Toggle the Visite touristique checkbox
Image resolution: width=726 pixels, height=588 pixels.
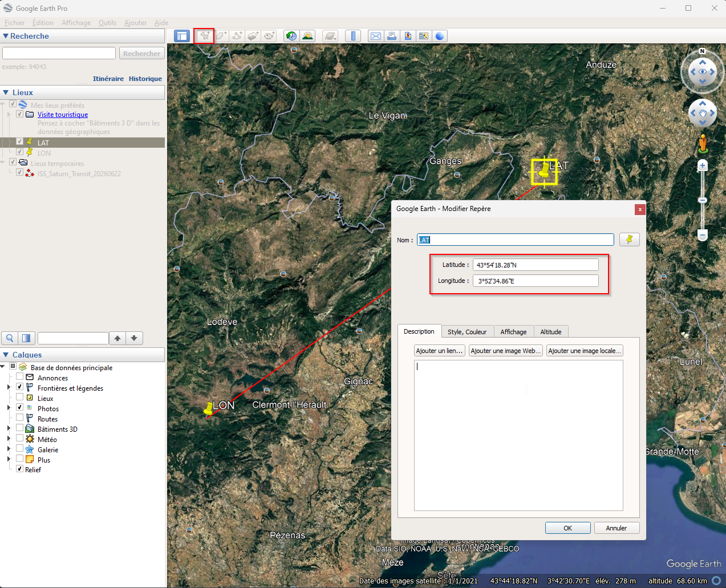(x=20, y=114)
